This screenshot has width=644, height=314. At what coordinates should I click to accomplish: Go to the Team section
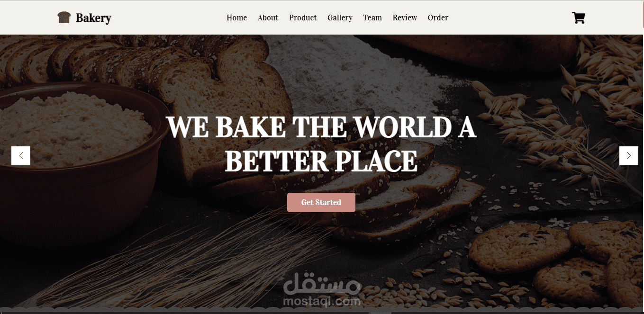372,18
